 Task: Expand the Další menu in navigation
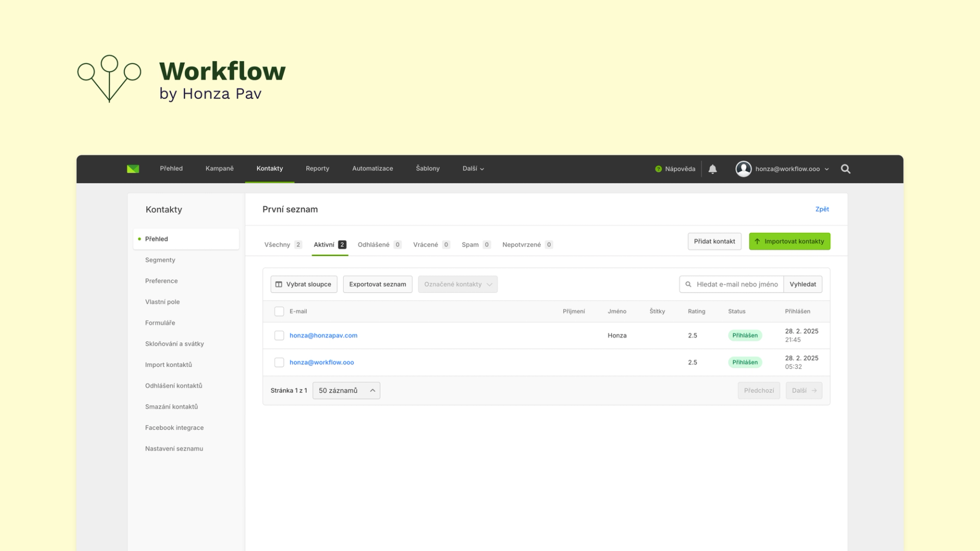[473, 169]
